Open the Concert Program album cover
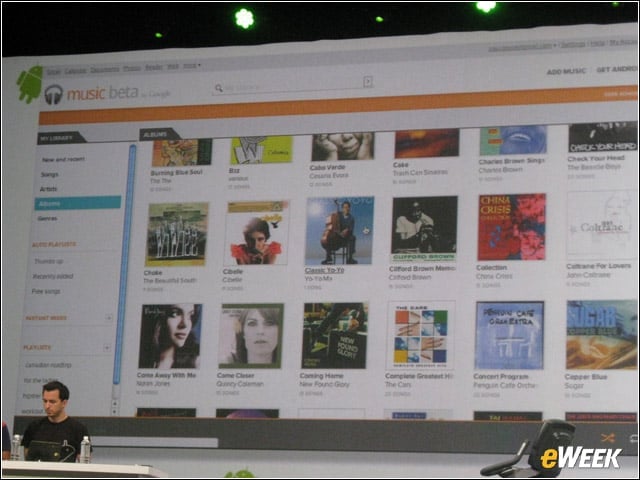Image resolution: width=640 pixels, height=480 pixels. [x=509, y=335]
